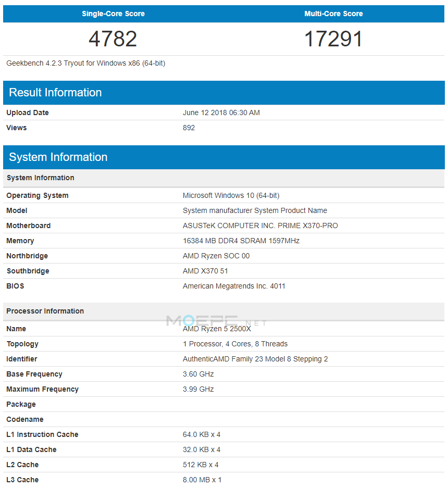Viewport: 448px width, 488px height.
Task: Click the 512 KB x 4 value
Action: coord(201,465)
